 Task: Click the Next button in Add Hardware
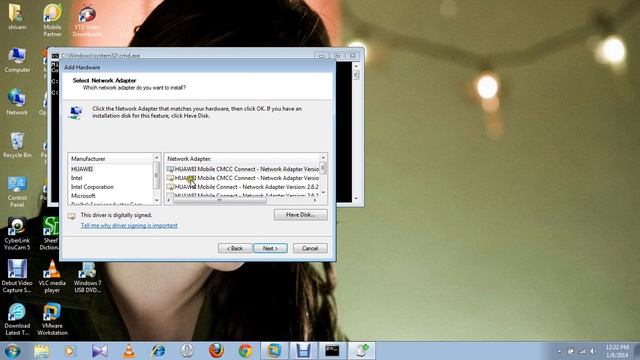(270, 248)
